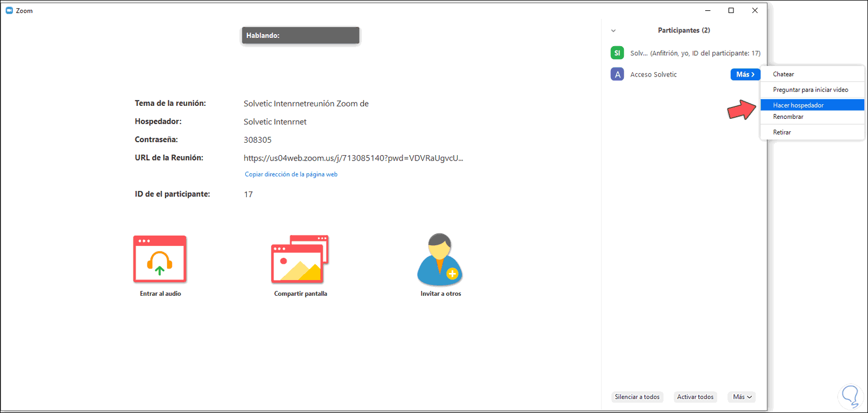Click the Entrar al audio label

[x=161, y=294]
